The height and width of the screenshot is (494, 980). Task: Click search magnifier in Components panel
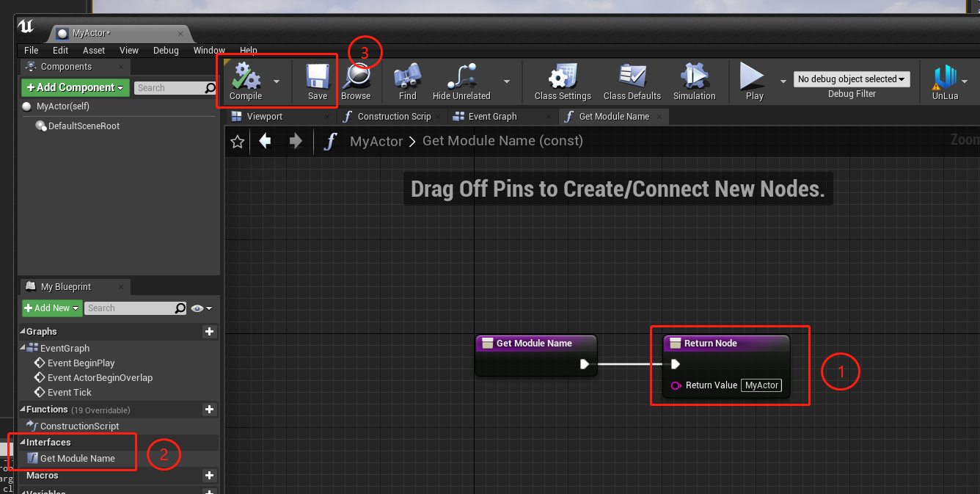point(211,88)
